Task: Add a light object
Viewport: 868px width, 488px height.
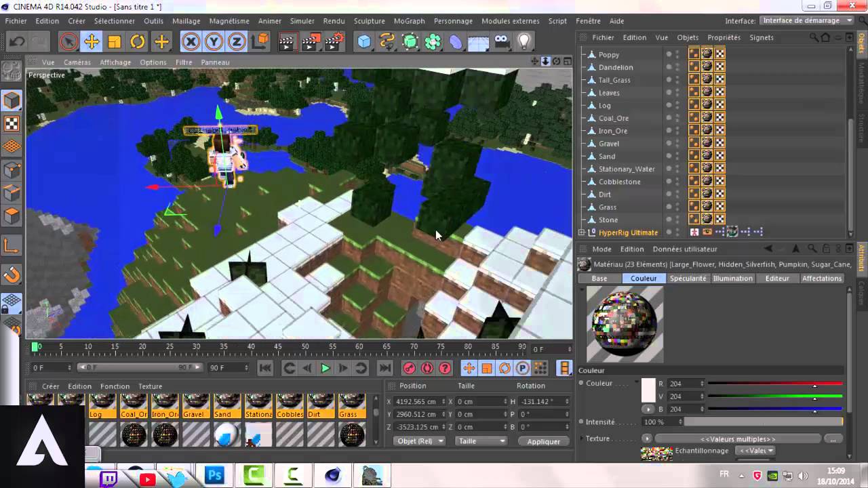Action: tap(524, 42)
